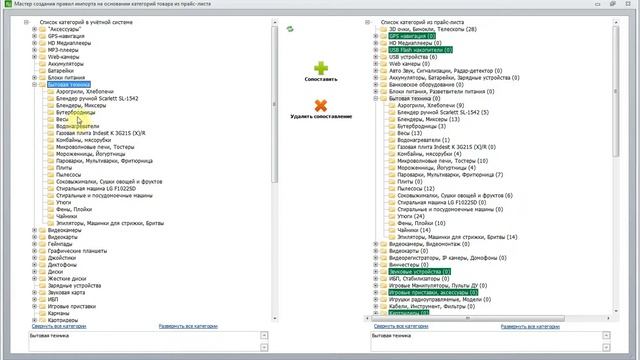
Task: Click left Свернуть все категории link
Action: tap(59, 326)
